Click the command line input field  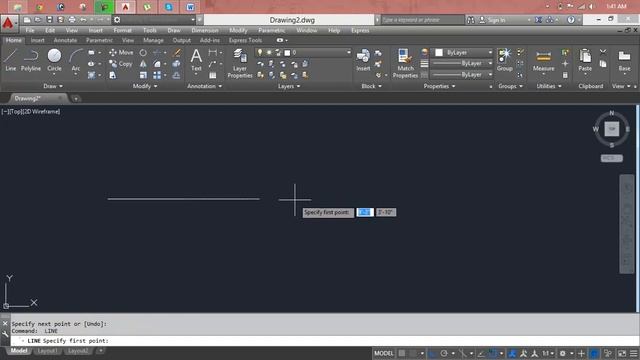[325, 340]
